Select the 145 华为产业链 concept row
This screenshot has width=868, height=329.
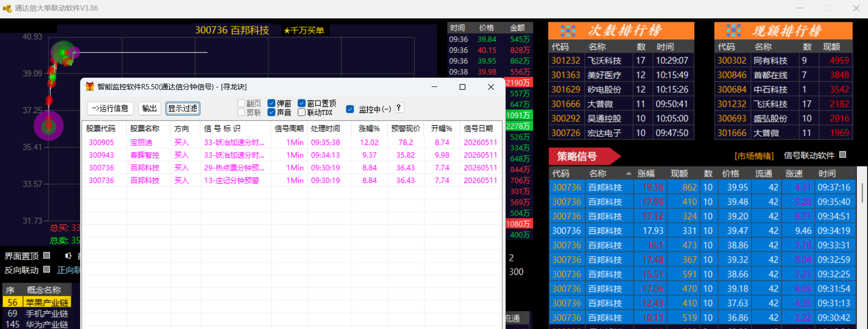click(37, 324)
